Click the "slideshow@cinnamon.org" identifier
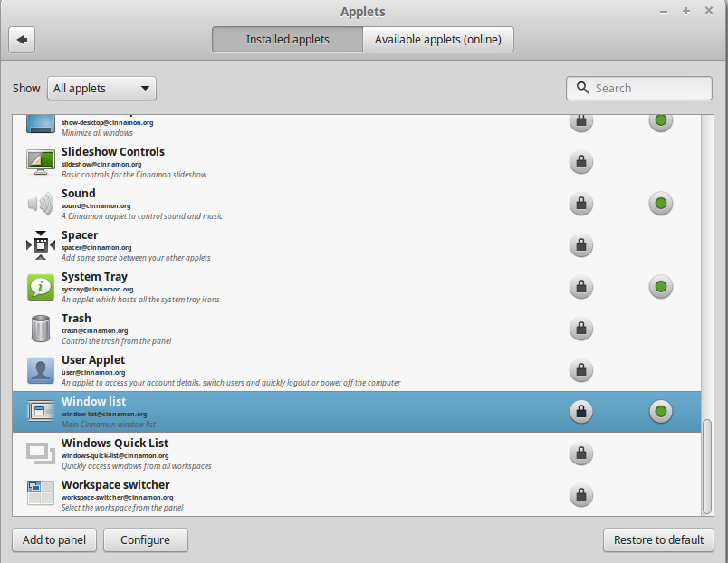Image resolution: width=728 pixels, height=563 pixels. click(x=101, y=165)
